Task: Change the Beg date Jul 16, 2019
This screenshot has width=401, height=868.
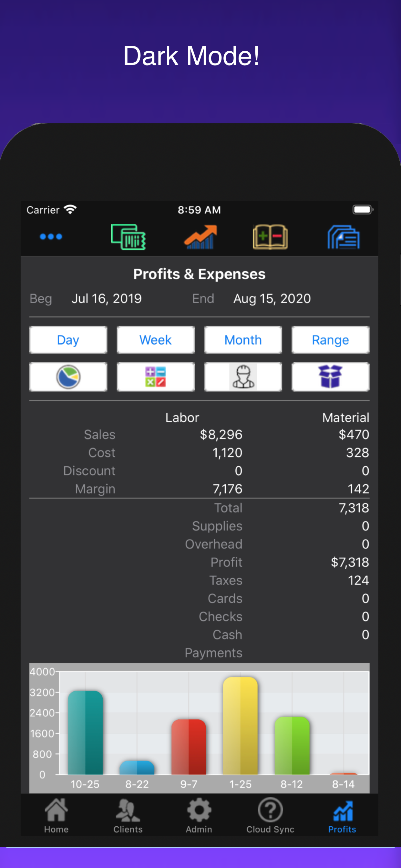Action: click(x=107, y=299)
